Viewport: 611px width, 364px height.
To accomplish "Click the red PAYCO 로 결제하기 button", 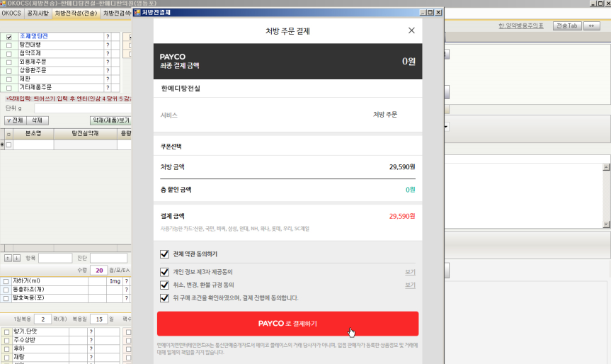I will pos(287,324).
